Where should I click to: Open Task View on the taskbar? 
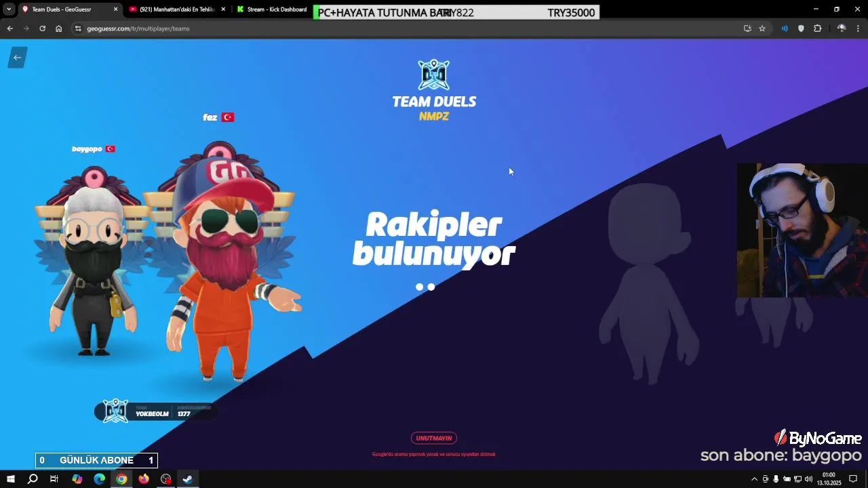coord(54,479)
